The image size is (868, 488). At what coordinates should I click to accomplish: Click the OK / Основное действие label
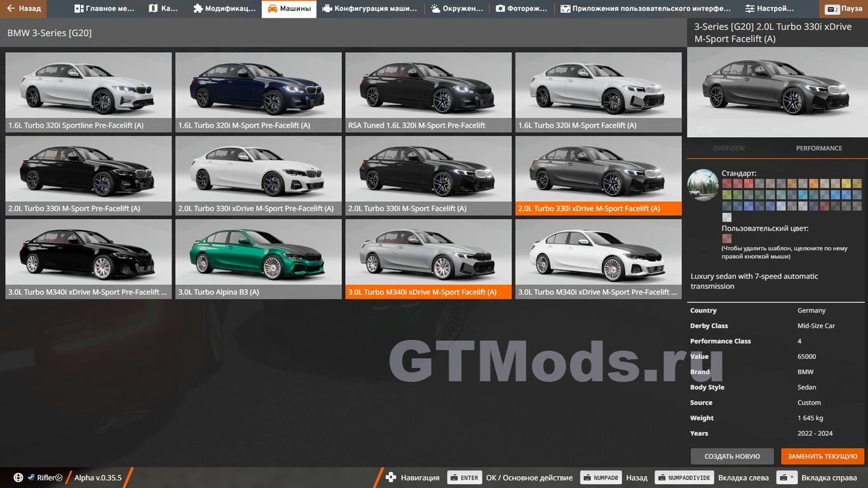point(529,478)
